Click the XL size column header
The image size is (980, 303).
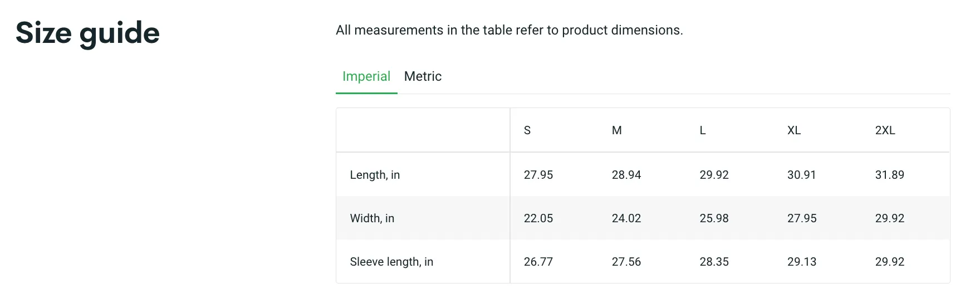coord(794,130)
